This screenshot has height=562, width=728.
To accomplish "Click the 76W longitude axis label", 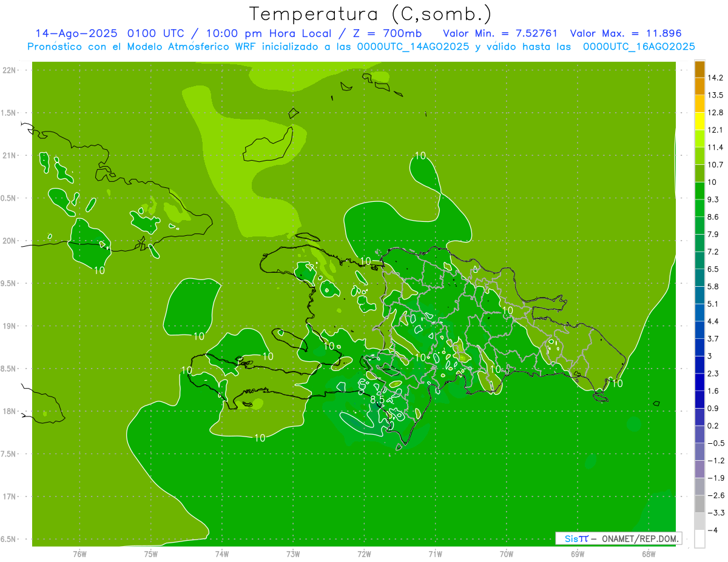I will (x=79, y=554).
